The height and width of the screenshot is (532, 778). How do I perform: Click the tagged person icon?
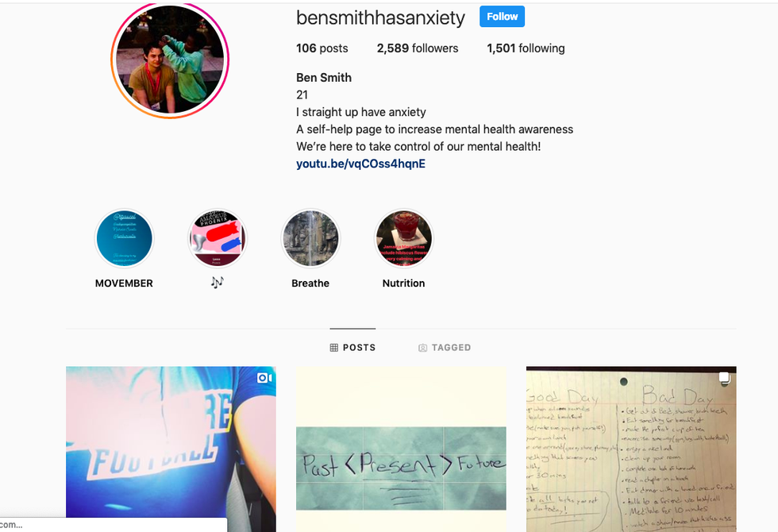coord(422,348)
